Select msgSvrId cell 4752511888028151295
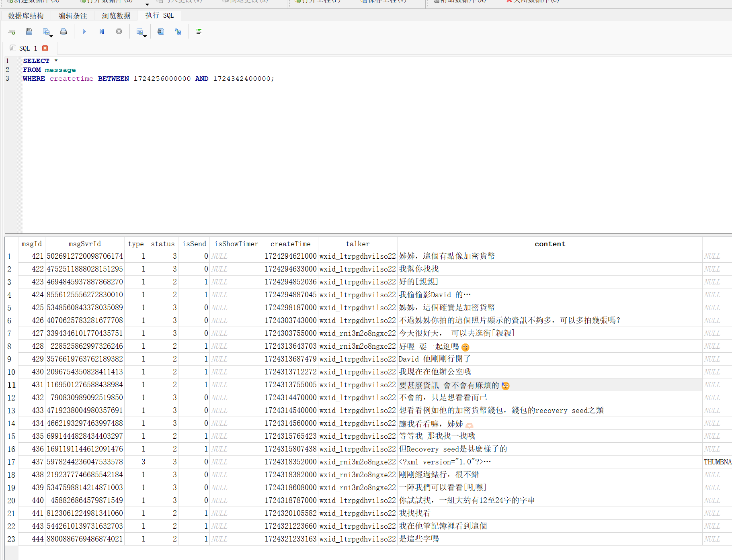This screenshot has height=560, width=732. click(85, 269)
